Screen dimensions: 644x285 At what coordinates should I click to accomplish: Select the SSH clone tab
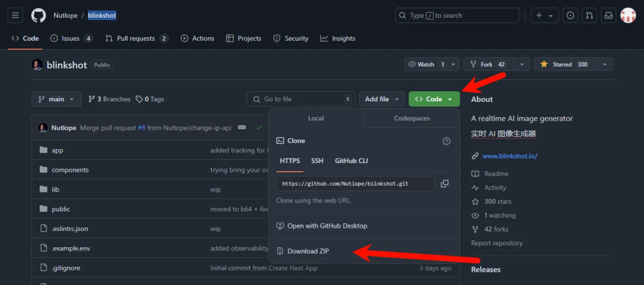(x=317, y=161)
